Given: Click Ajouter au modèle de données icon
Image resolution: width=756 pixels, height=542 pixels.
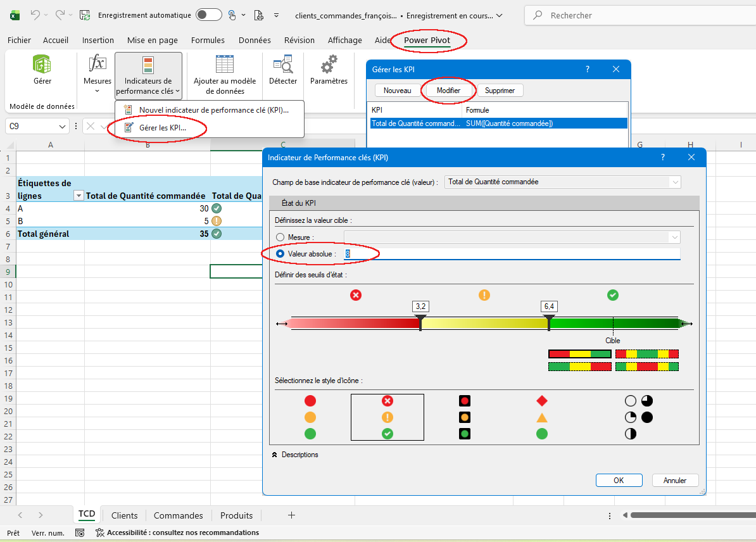Looking at the screenshot, I should [225, 65].
